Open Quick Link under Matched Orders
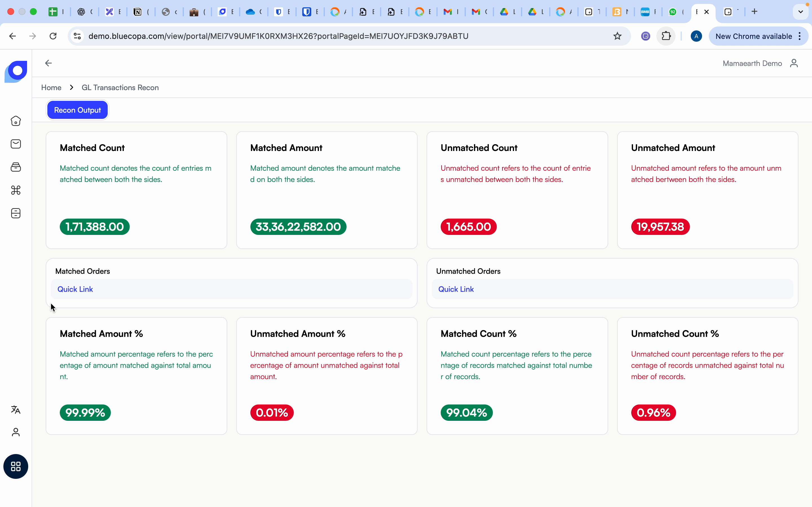 pos(75,289)
